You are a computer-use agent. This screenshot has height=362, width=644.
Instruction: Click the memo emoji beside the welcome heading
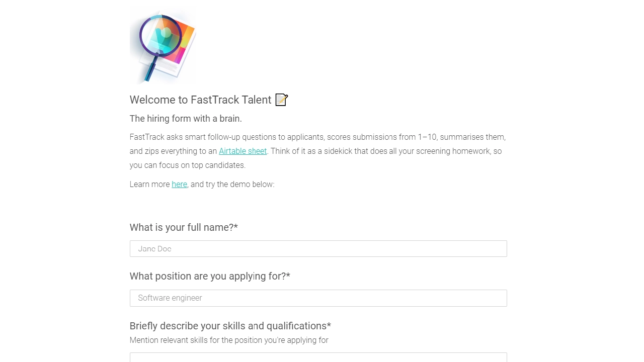281,100
